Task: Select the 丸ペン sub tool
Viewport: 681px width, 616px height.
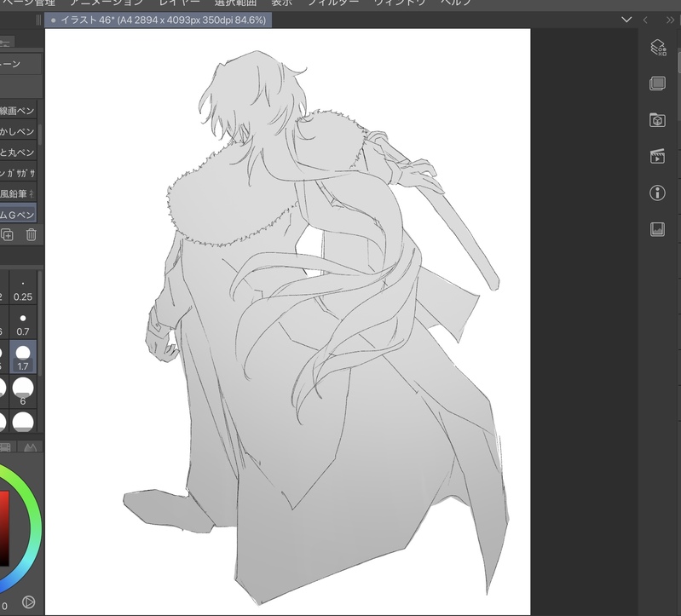Action: point(18,153)
